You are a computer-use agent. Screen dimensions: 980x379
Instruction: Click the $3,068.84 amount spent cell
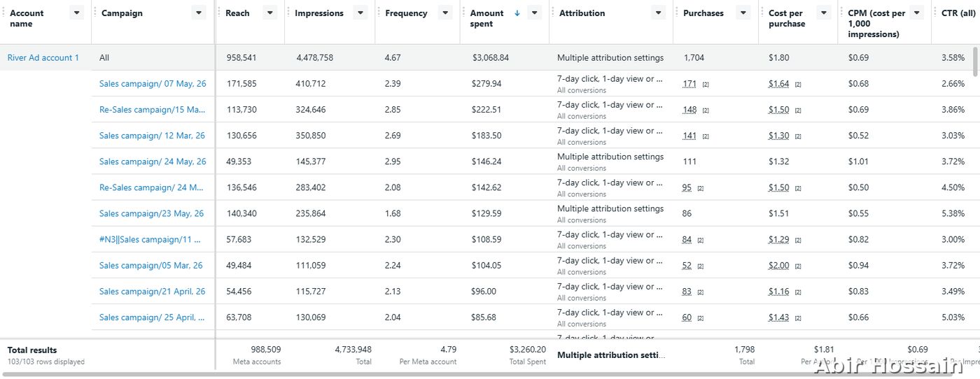pos(490,58)
